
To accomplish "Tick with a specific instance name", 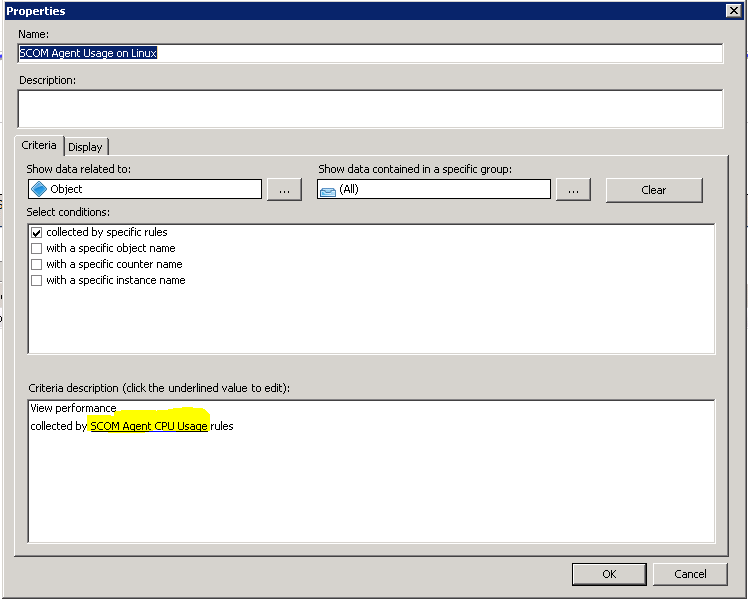I will tap(36, 280).
